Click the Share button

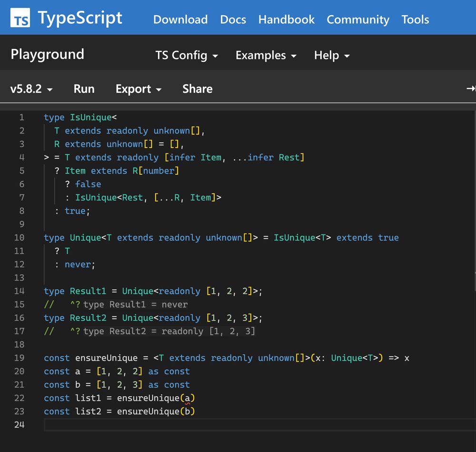pyautogui.click(x=198, y=89)
